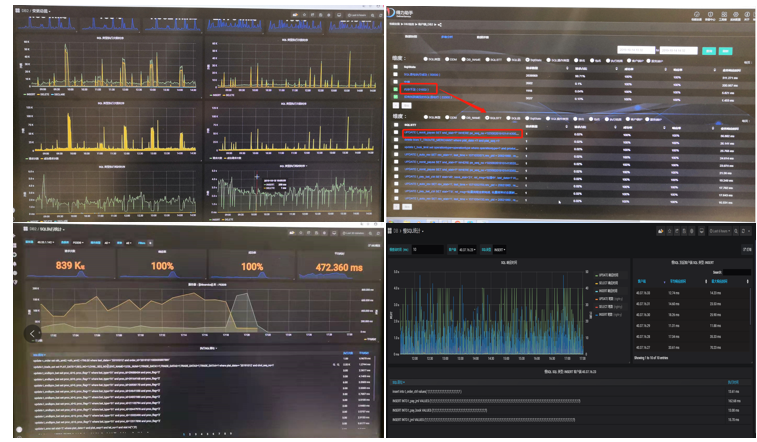Refresh the SQL执行统计 dashboard

click(x=378, y=234)
